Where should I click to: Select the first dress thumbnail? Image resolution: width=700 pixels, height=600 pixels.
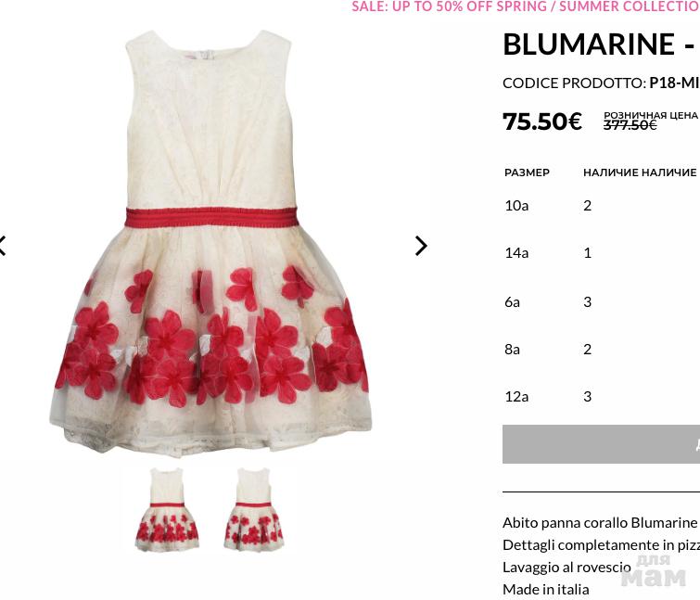coord(167,509)
